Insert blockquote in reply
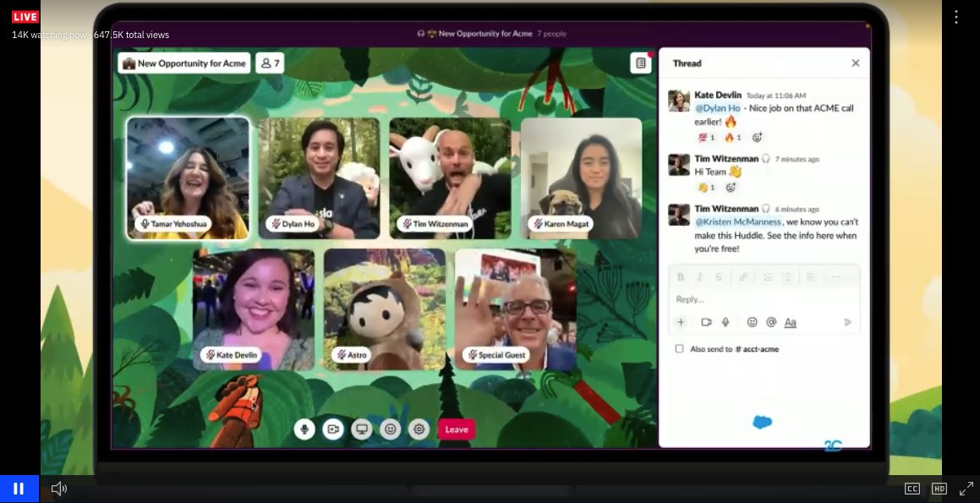 coord(811,276)
